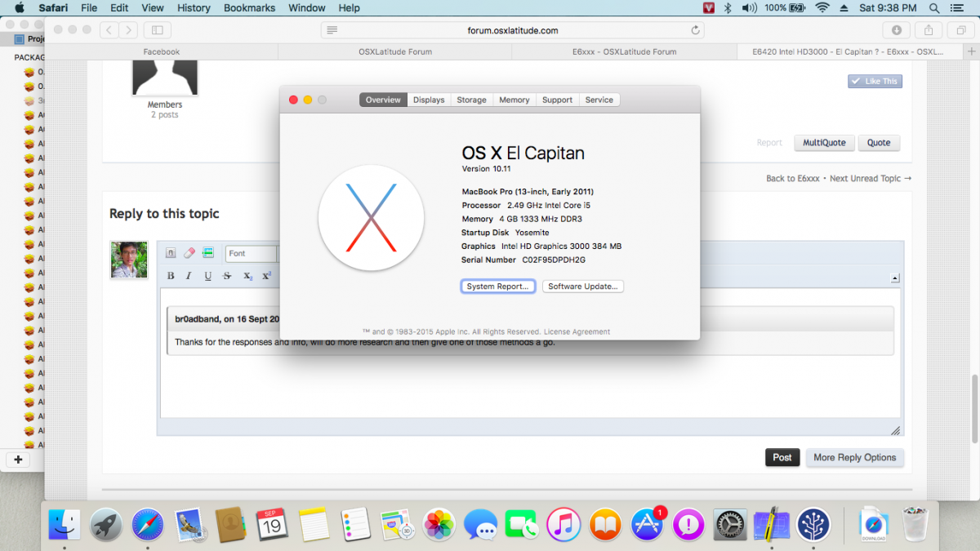Show Safari downloads arrow icon
This screenshot has width=980, height=551.
pos(897,30)
